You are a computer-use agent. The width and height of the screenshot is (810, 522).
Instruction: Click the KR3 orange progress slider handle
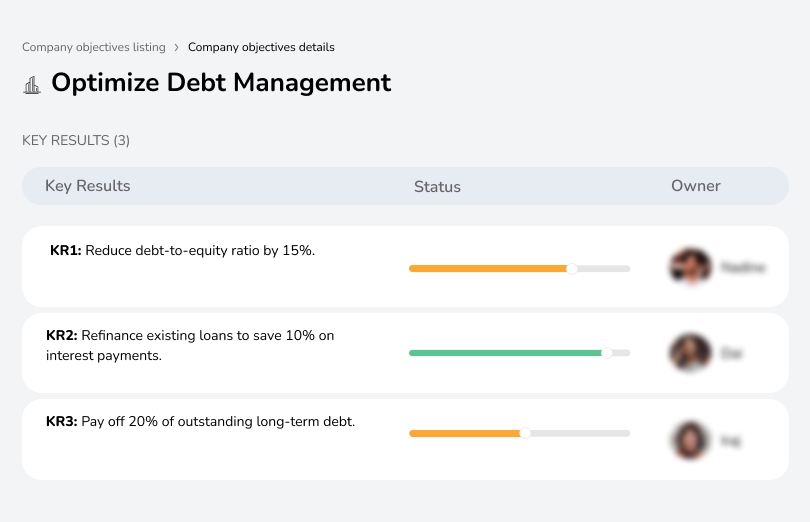click(525, 433)
